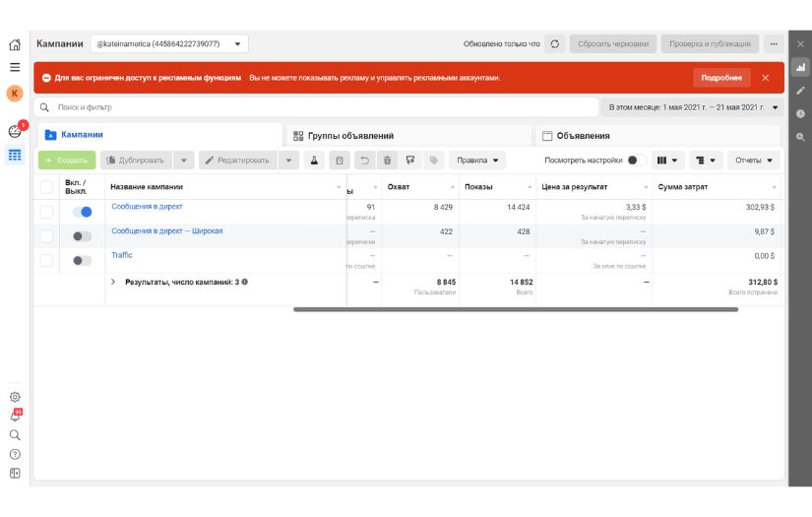Screen dimensions: 812x517
Task: Click the undo arrow icon in toolbar
Action: [x=363, y=161]
